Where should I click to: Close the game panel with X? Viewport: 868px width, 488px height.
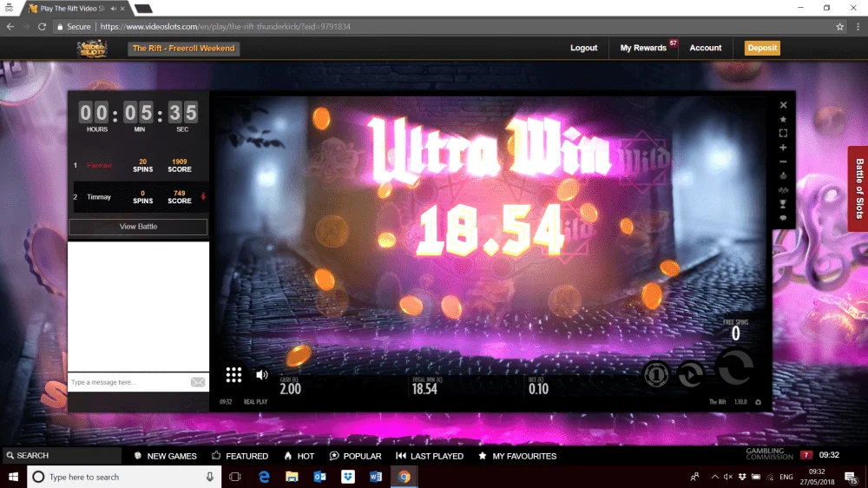point(783,105)
